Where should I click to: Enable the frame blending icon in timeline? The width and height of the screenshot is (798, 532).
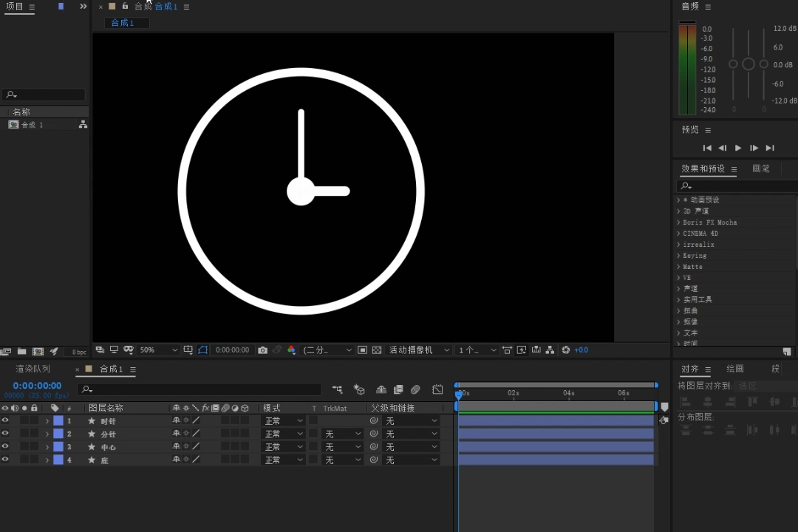pyautogui.click(x=398, y=389)
